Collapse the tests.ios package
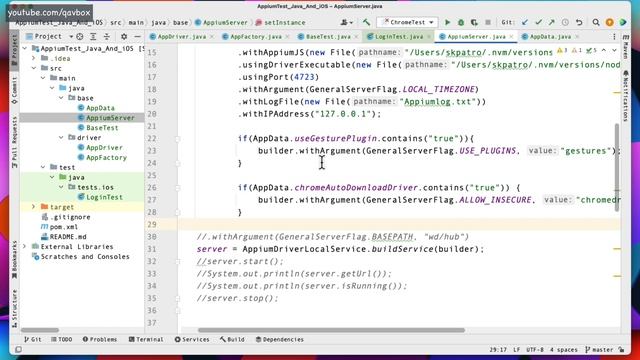This screenshot has height=360, width=640. pos(61,187)
